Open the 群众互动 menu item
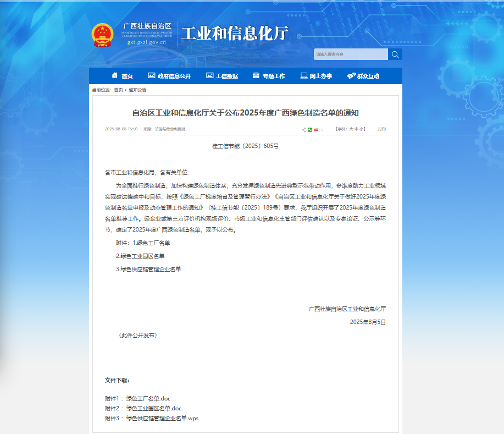Screen dimensions: 504x434 coord(363,76)
